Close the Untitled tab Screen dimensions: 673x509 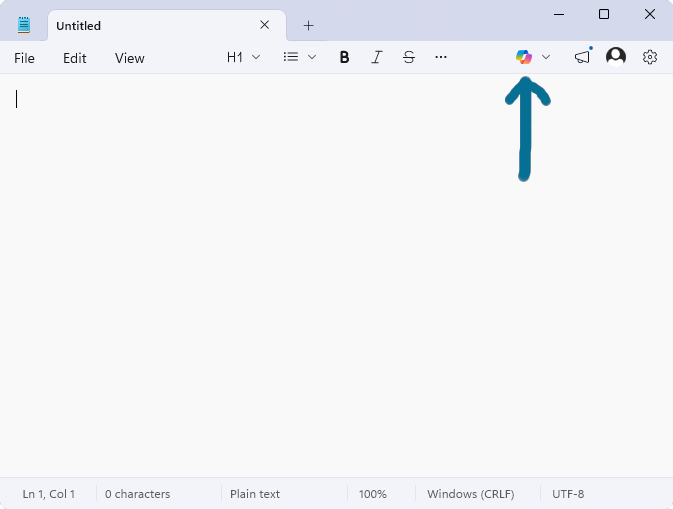tap(265, 25)
